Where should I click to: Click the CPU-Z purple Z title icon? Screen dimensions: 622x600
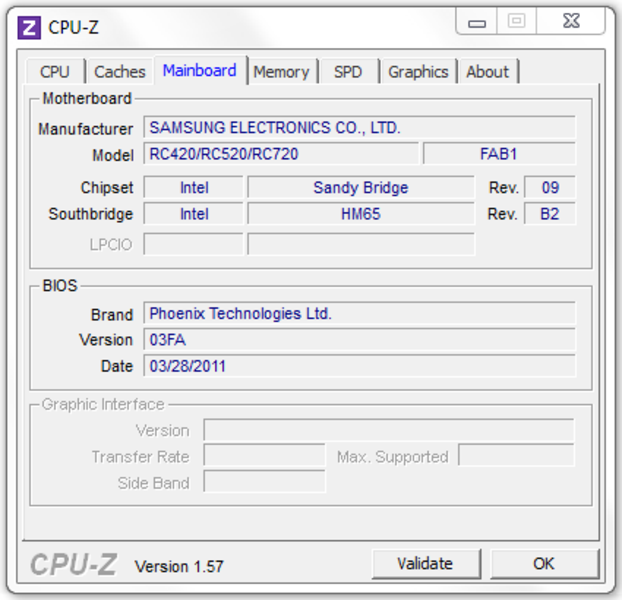coord(29,27)
